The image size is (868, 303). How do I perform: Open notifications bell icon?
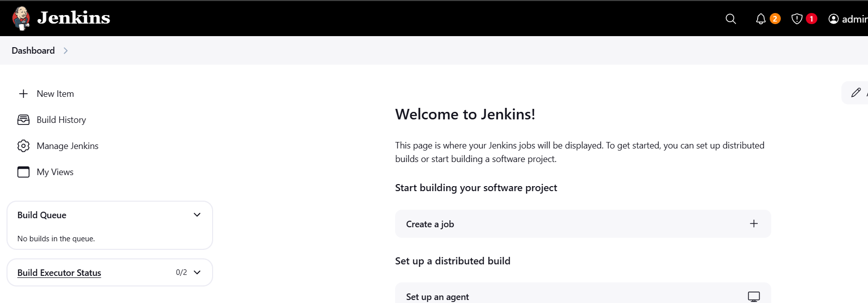click(x=761, y=19)
